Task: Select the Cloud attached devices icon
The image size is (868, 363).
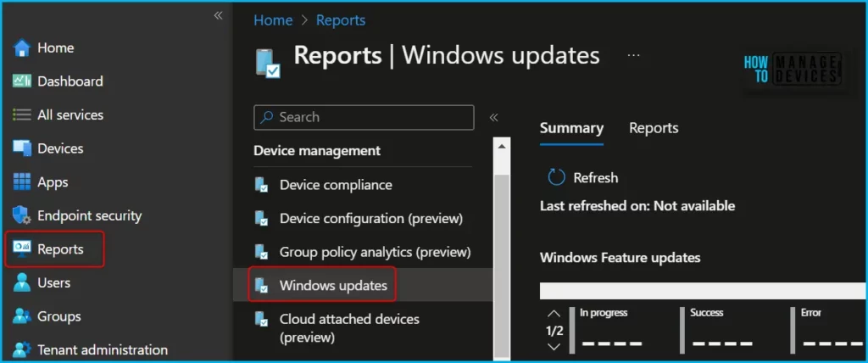Action: (x=261, y=319)
